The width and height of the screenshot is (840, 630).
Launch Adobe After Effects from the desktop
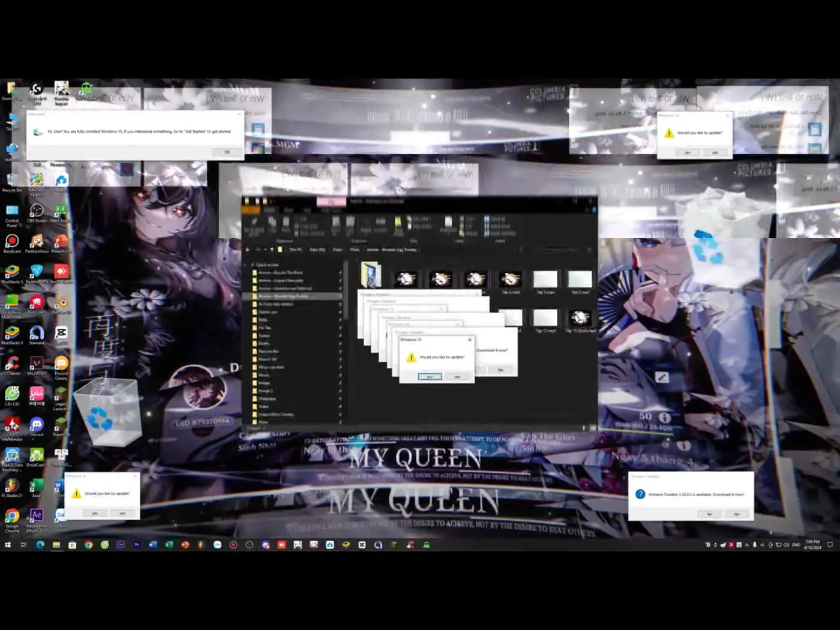(x=37, y=520)
